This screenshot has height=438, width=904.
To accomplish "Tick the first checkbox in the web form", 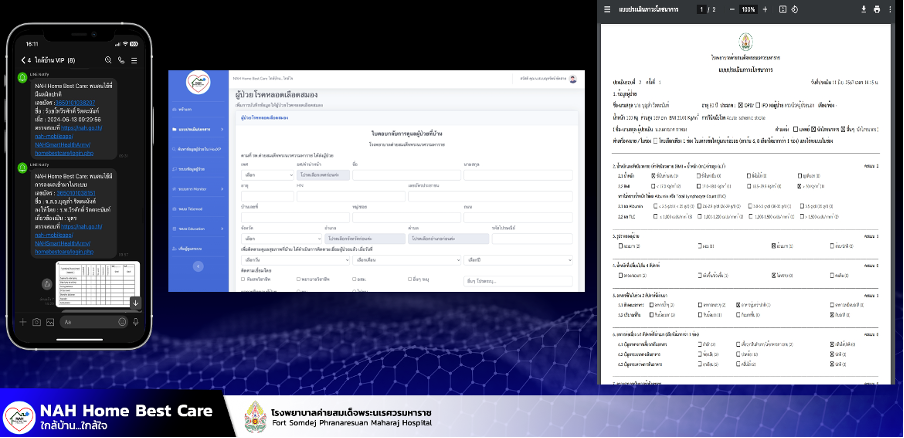I will [244, 279].
